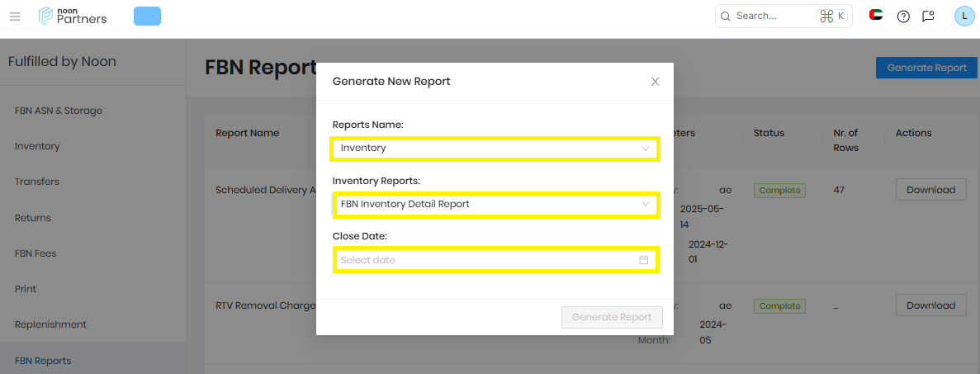Click the Close Date: label

point(360,236)
